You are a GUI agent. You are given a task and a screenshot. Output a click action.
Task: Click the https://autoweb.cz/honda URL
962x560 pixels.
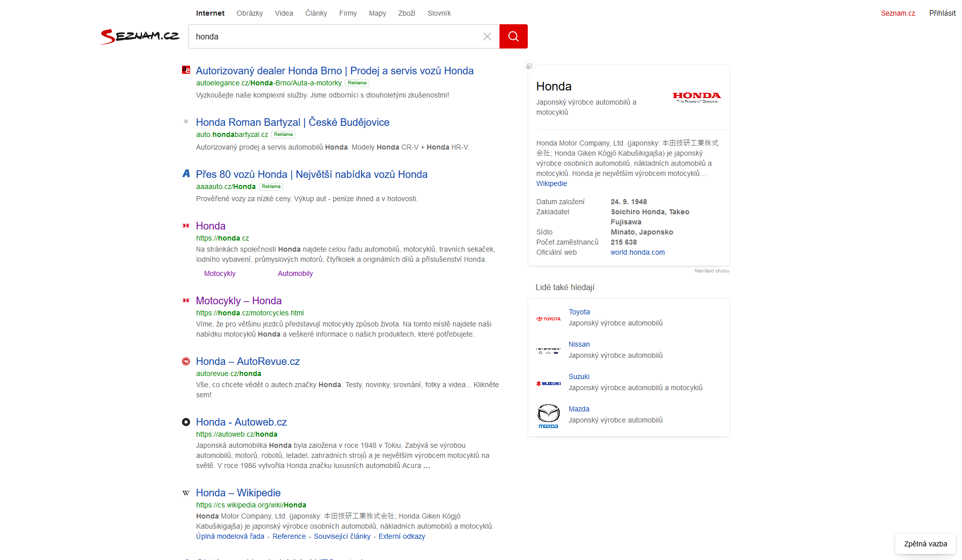[237, 434]
